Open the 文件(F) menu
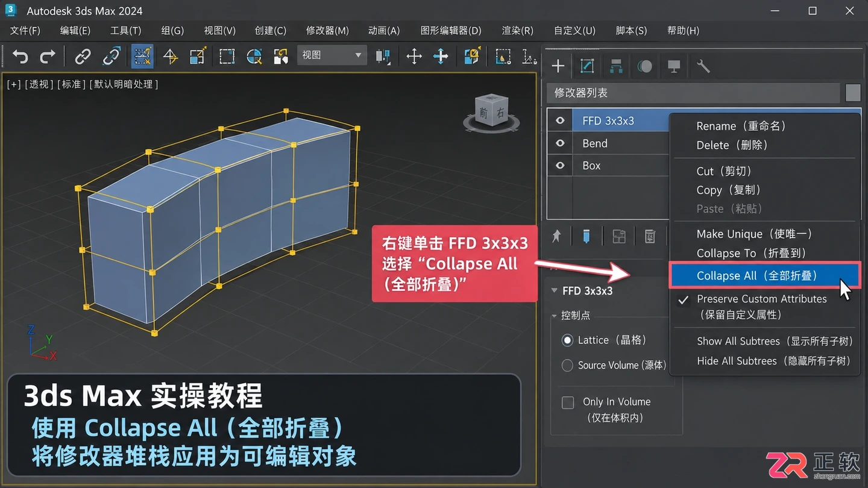 (25, 30)
